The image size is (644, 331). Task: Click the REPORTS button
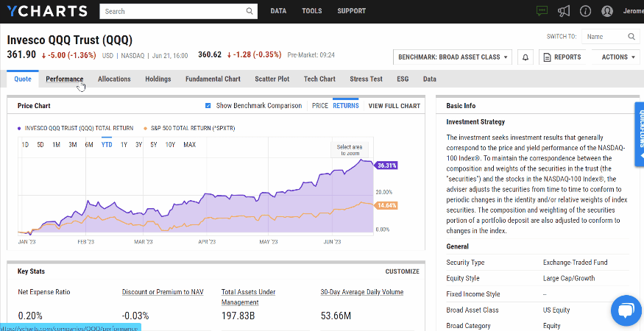pyautogui.click(x=561, y=57)
